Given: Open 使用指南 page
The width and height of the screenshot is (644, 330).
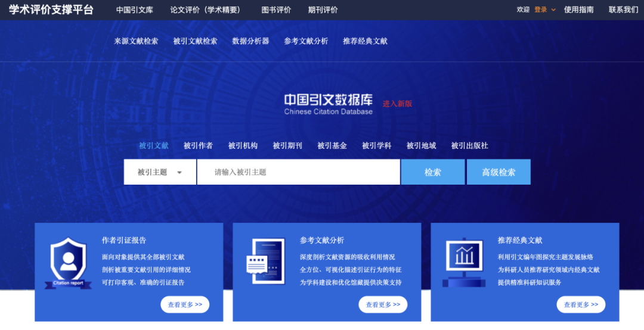Looking at the screenshot, I should click(578, 10).
